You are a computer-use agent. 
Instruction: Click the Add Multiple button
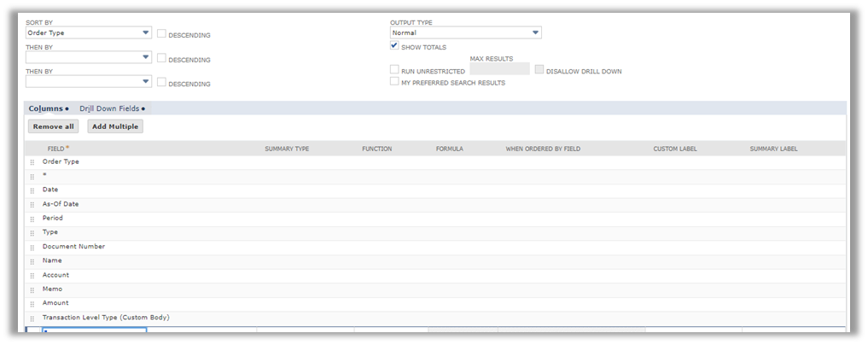(116, 126)
